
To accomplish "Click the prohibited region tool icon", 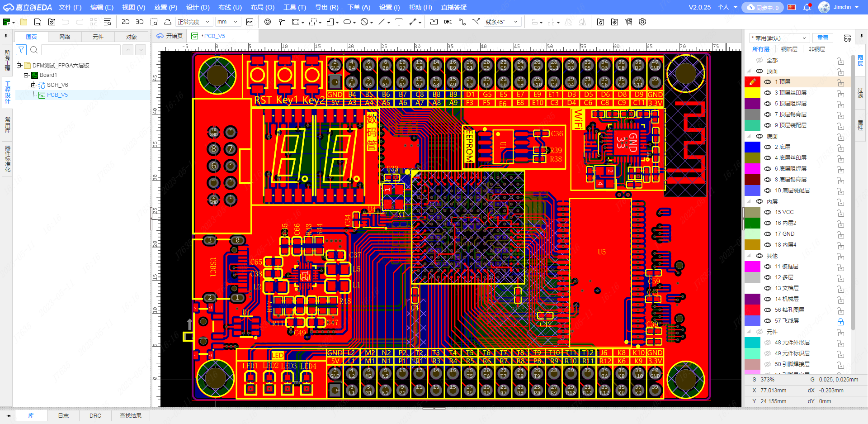I will point(364,22).
